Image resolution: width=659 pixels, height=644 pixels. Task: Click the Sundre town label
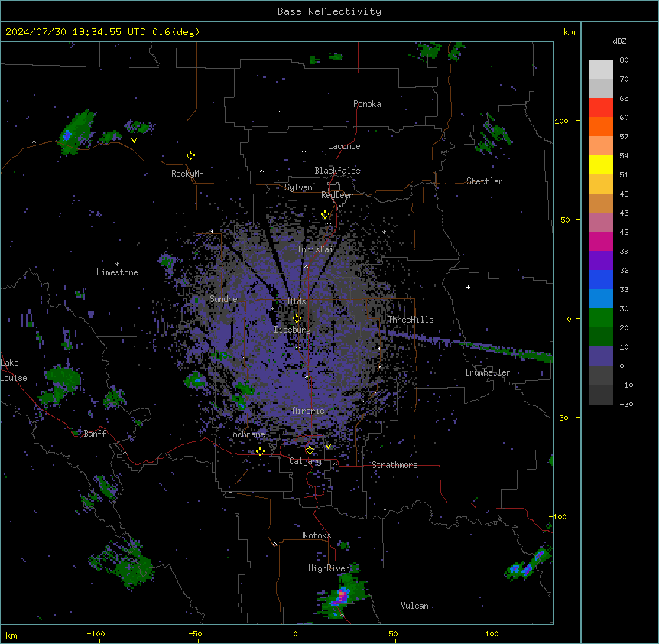(223, 299)
